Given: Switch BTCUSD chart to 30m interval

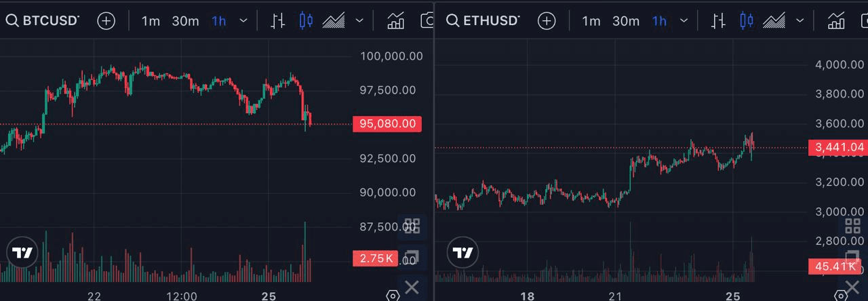Looking at the screenshot, I should (x=185, y=21).
